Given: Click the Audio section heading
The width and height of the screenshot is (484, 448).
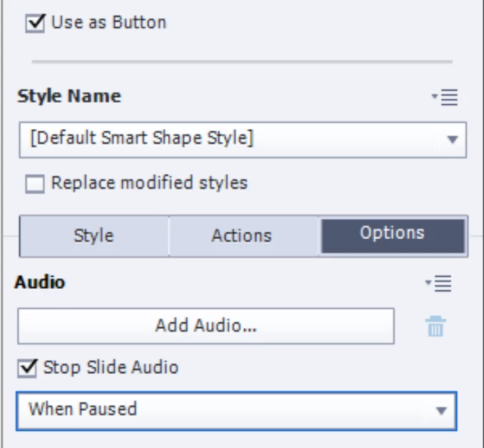Looking at the screenshot, I should pos(40,282).
